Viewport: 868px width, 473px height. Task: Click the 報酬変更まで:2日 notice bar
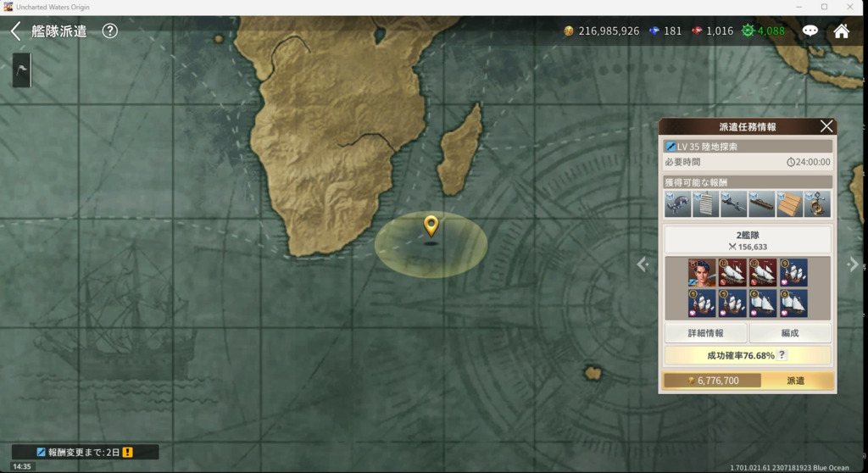pyautogui.click(x=86, y=452)
